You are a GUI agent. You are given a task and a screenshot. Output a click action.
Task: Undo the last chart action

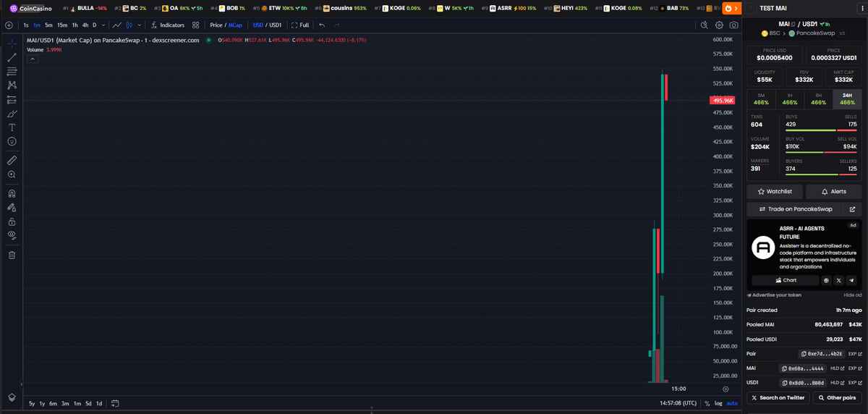click(x=322, y=25)
